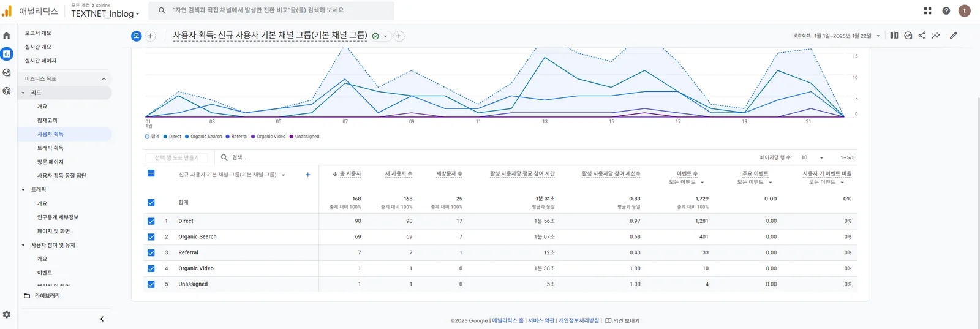980x329 pixels.
Task: Open 실시간 개요 in the sidebar
Action: tap(38, 47)
